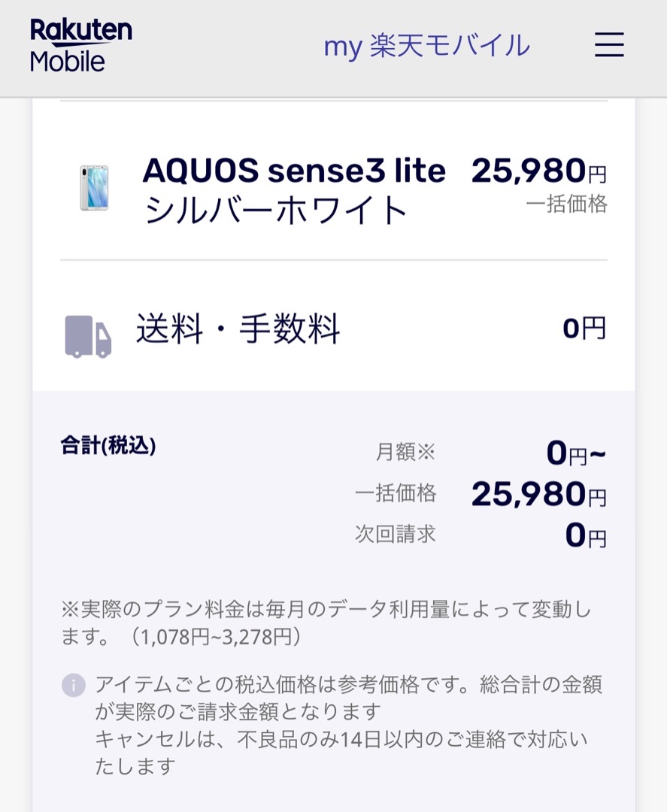Click the 0円 shipping fee amount
667x812 pixels.
point(584,329)
